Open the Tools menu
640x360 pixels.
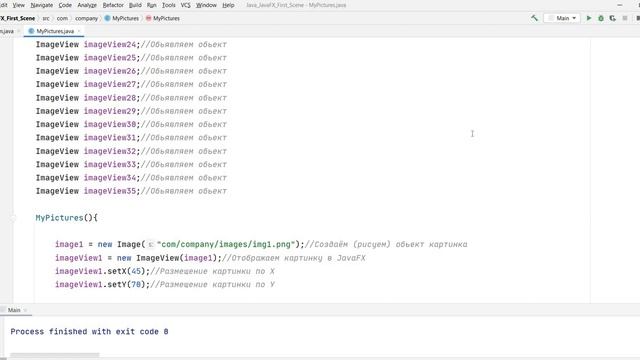169,5
